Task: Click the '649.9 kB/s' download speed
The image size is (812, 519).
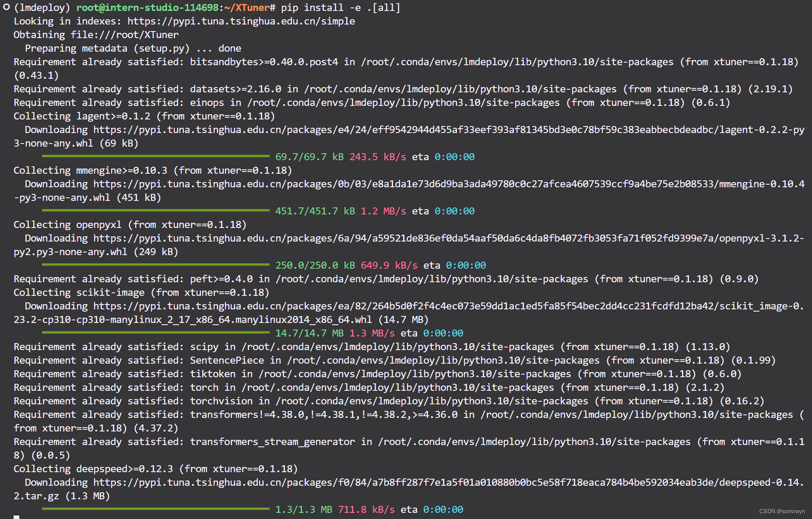Action: (x=389, y=266)
